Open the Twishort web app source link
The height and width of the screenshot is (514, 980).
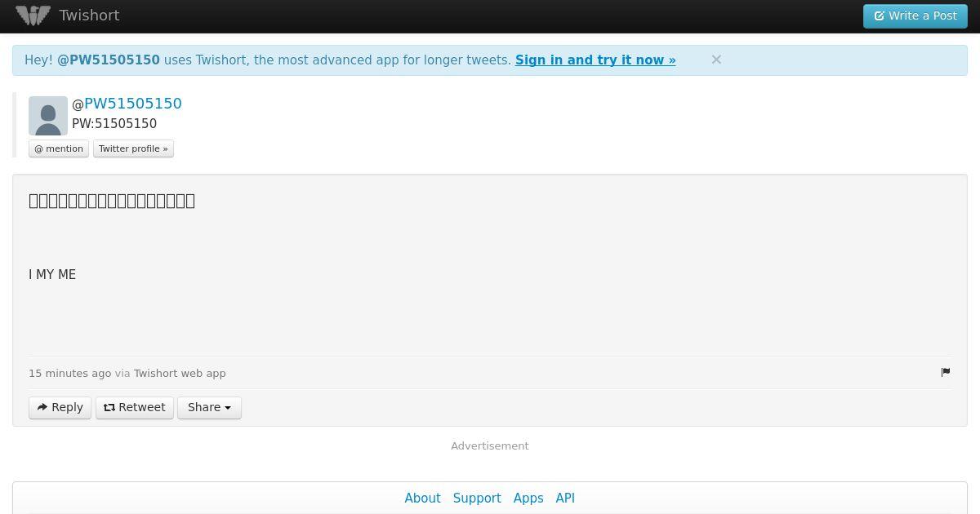coord(180,373)
